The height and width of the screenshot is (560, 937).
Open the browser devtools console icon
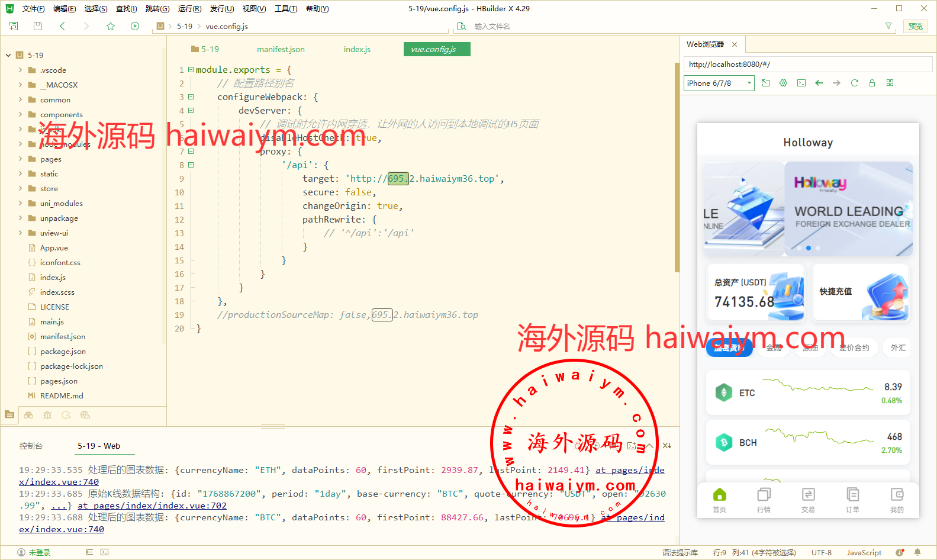(x=801, y=83)
